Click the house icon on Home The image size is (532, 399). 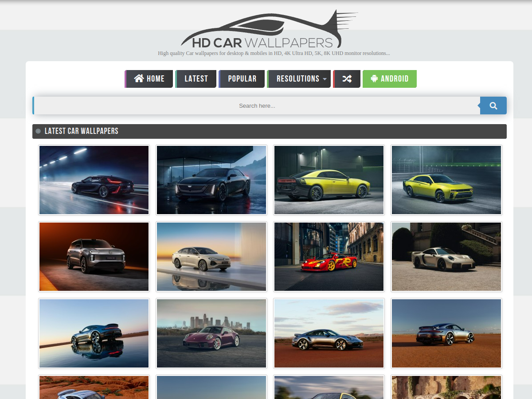139,78
